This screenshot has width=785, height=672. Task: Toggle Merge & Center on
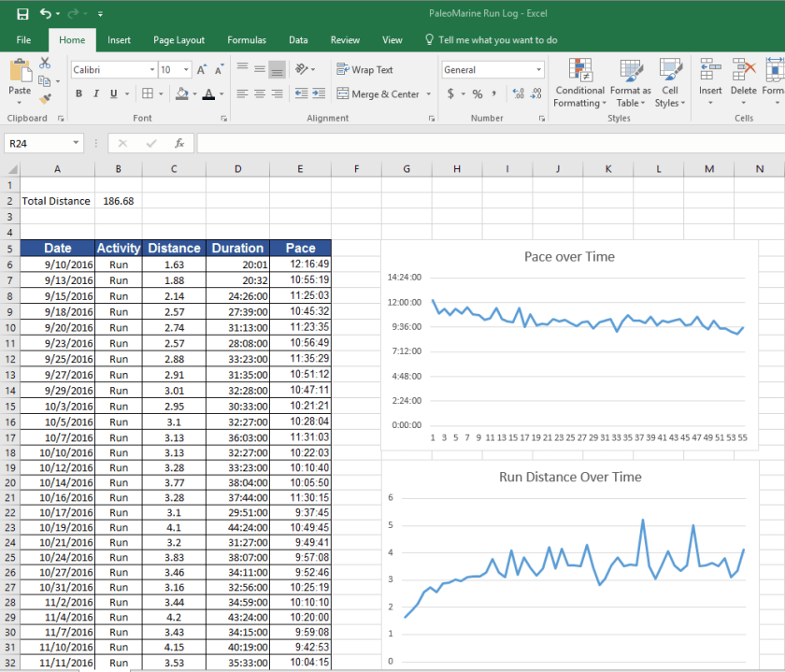[374, 93]
